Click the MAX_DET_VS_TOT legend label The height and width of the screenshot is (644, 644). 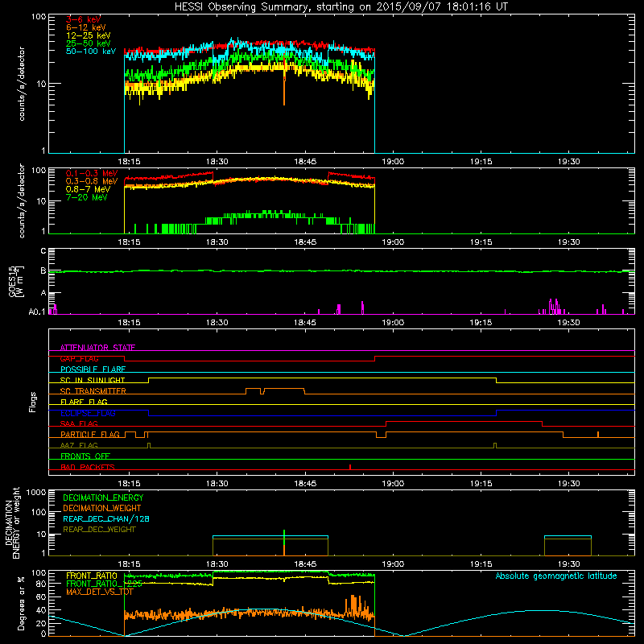pos(100,592)
